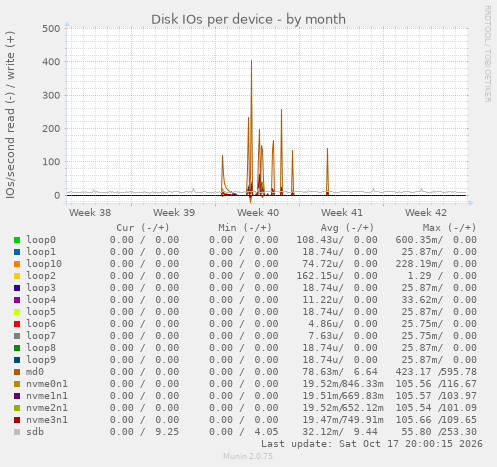The width and height of the screenshot is (497, 467).
Task: Click sdb max value 55.80 /253.30
Action: pyautogui.click(x=439, y=432)
